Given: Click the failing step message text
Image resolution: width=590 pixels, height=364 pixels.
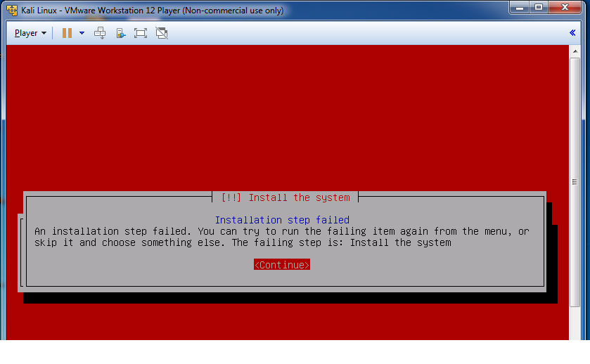Looking at the screenshot, I should [281, 237].
